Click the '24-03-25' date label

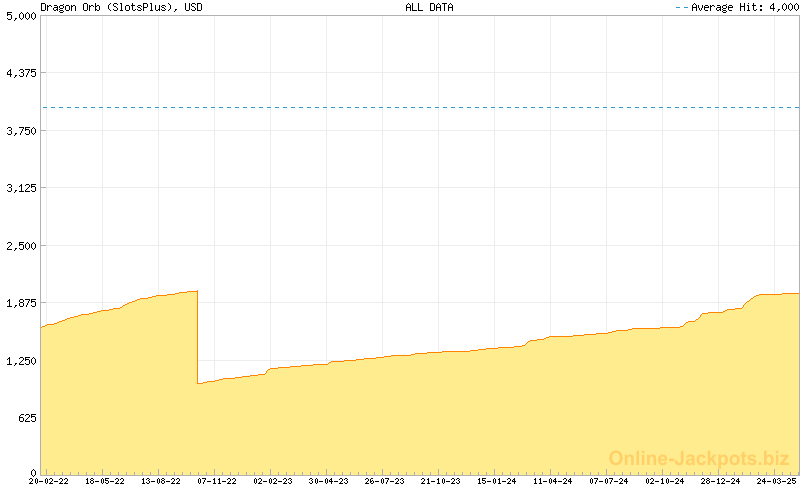[x=777, y=481]
